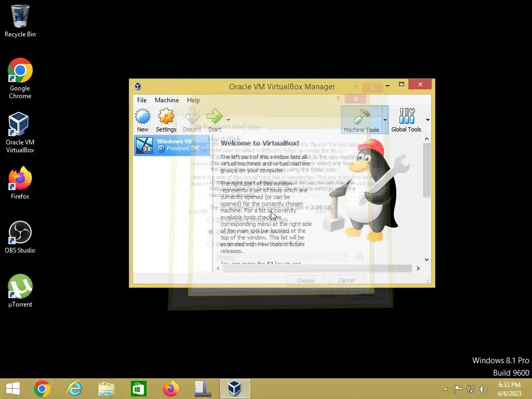This screenshot has height=399, width=532.
Task: Click the VirtualBox taskbar button
Action: click(x=235, y=389)
